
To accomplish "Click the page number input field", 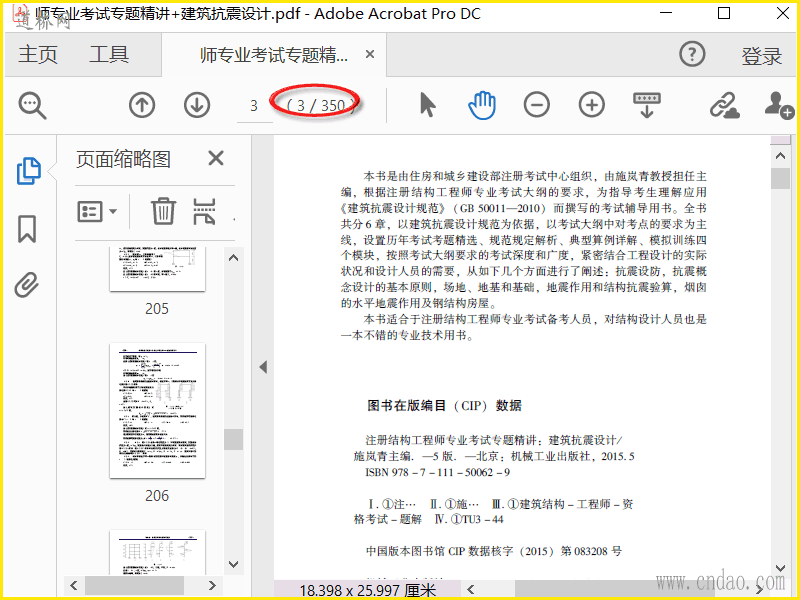I will 254,106.
